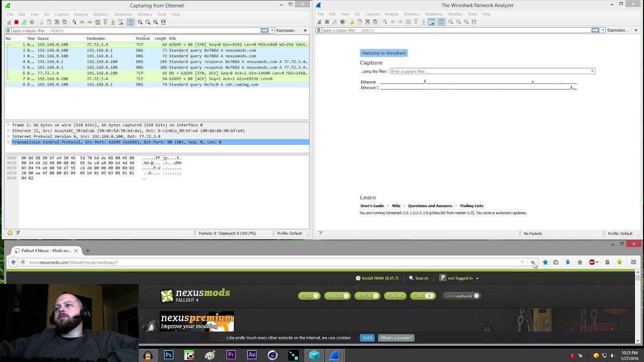Expand the Frame 1 details row
644x362 pixels.
pyautogui.click(x=8, y=125)
